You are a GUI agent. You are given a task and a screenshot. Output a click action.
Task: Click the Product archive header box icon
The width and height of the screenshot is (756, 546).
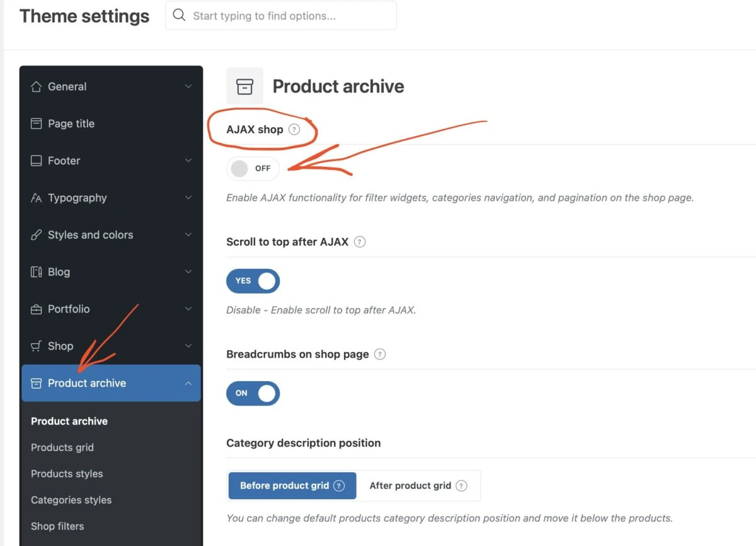[244, 86]
